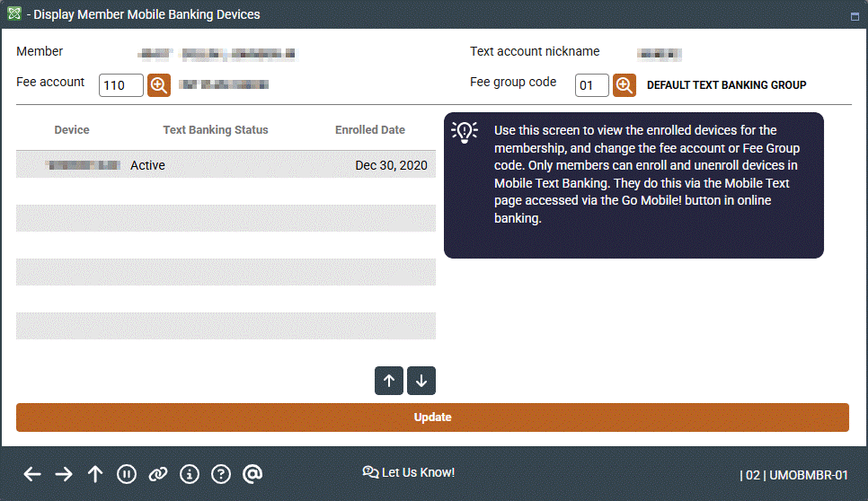Screen dimensions: 868x501
Task: Open the Fee group code lookup magnifier
Action: click(624, 85)
